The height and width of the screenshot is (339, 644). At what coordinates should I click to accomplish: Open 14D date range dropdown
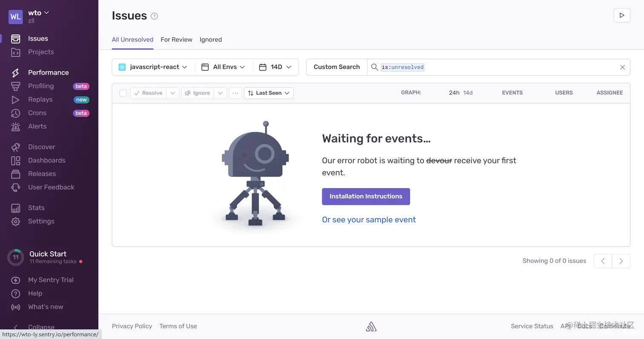coord(275,67)
